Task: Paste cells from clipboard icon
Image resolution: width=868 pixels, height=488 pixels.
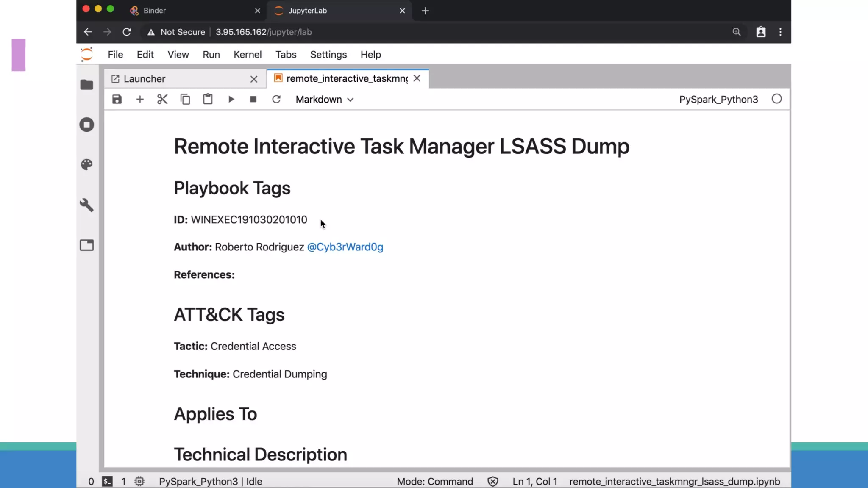Action: click(208, 99)
